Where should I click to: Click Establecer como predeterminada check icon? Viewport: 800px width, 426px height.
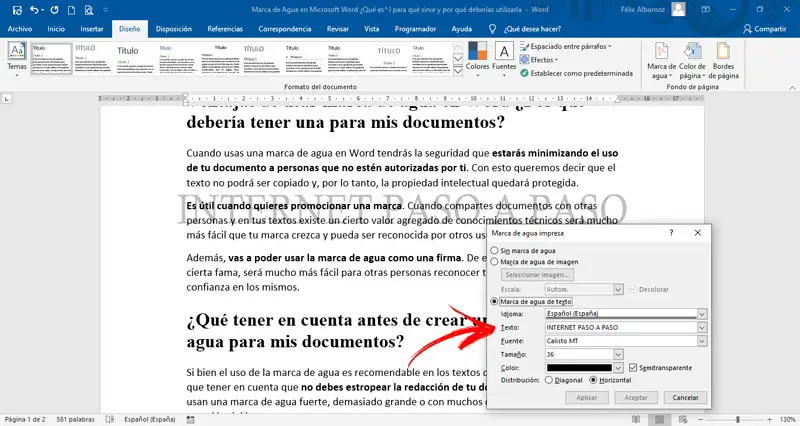coord(524,73)
